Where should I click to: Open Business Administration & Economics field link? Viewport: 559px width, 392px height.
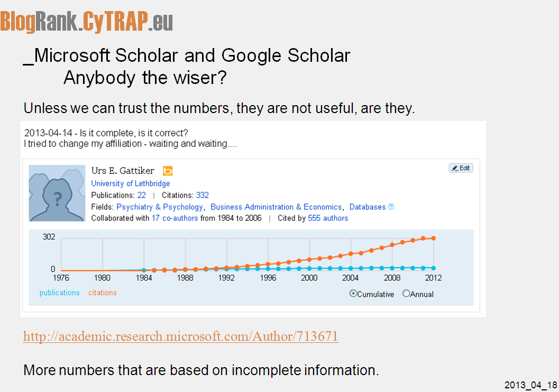click(x=276, y=207)
